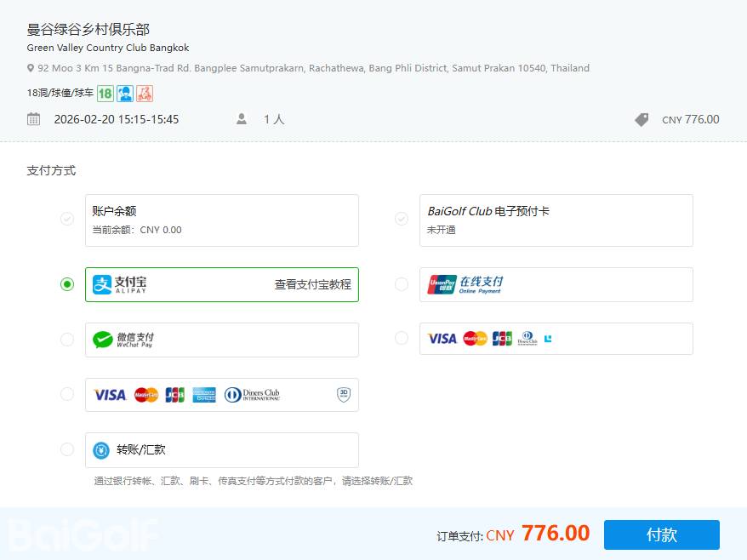Click the green 18-hole badge icon
The width and height of the screenshot is (747, 560).
(x=105, y=94)
